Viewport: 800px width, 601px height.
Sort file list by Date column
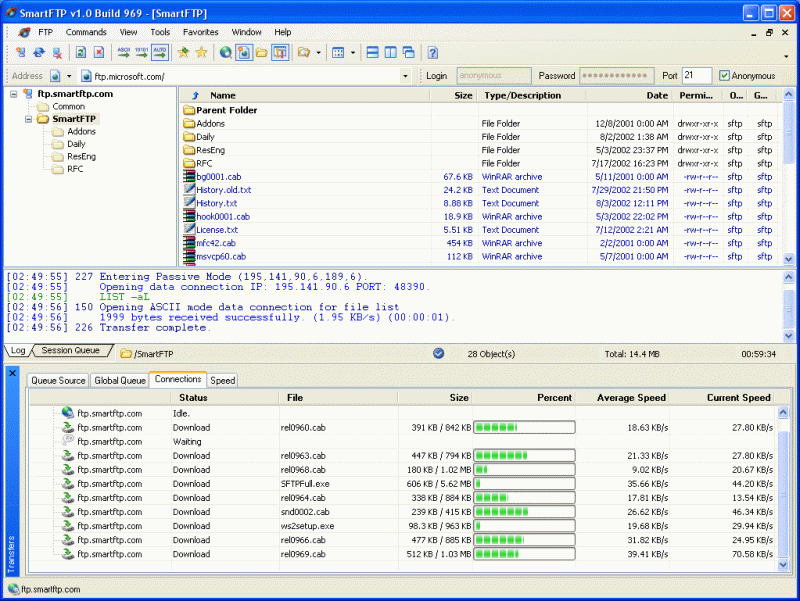(x=657, y=95)
